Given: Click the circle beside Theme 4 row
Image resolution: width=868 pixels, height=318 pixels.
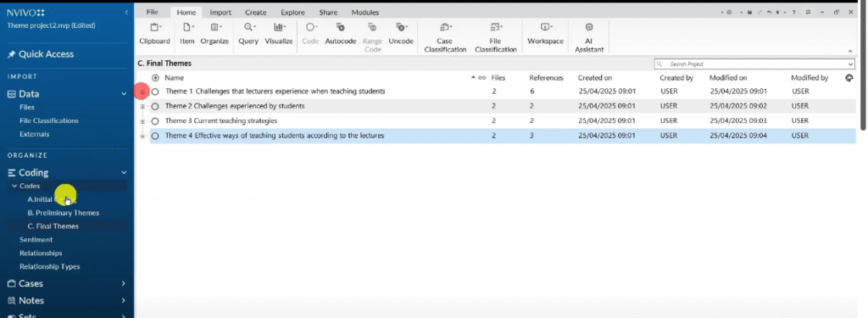Looking at the screenshot, I should tap(155, 136).
